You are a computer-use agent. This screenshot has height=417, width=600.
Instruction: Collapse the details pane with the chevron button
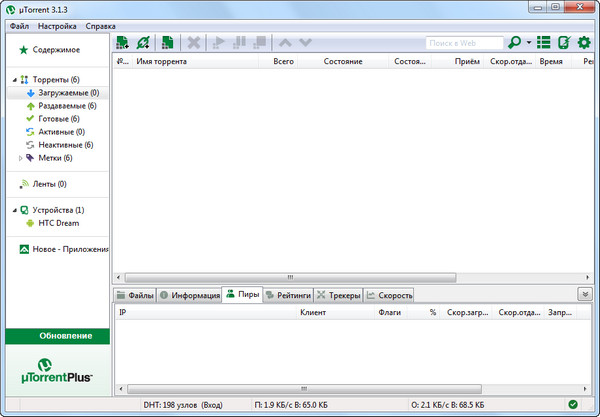pyautogui.click(x=585, y=294)
